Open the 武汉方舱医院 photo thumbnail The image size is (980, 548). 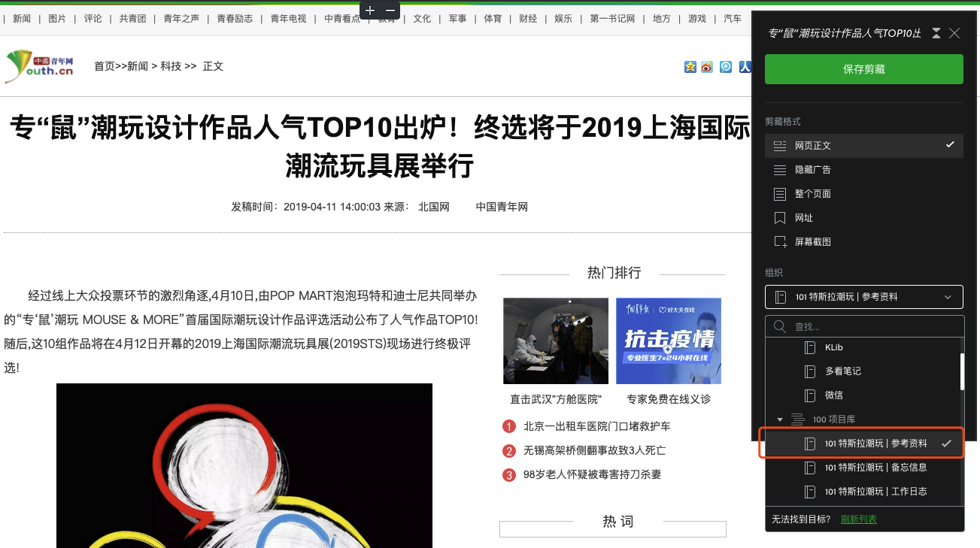[556, 341]
